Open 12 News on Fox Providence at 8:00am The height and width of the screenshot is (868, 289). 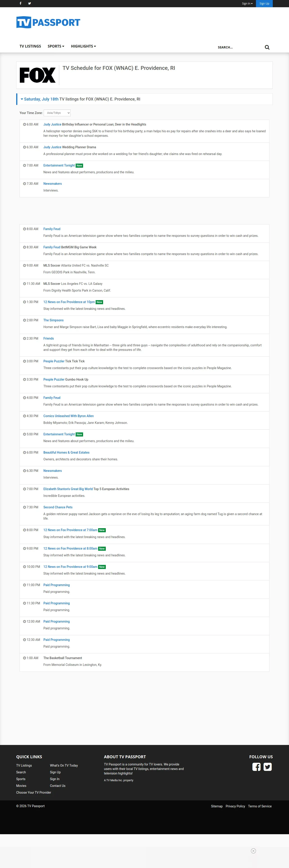(70, 548)
